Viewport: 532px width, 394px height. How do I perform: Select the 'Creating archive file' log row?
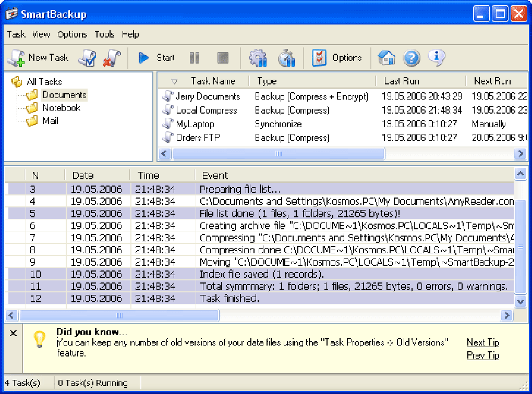(260, 226)
